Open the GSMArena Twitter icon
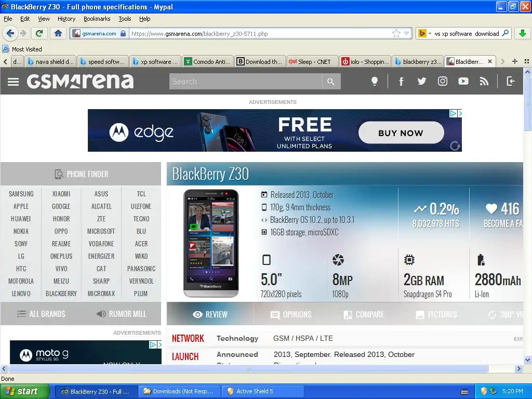The width and height of the screenshot is (532, 399). (x=422, y=81)
